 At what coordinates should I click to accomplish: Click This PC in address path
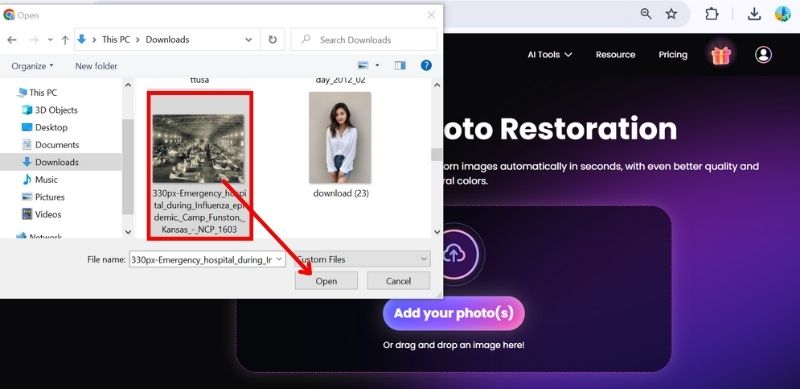116,39
